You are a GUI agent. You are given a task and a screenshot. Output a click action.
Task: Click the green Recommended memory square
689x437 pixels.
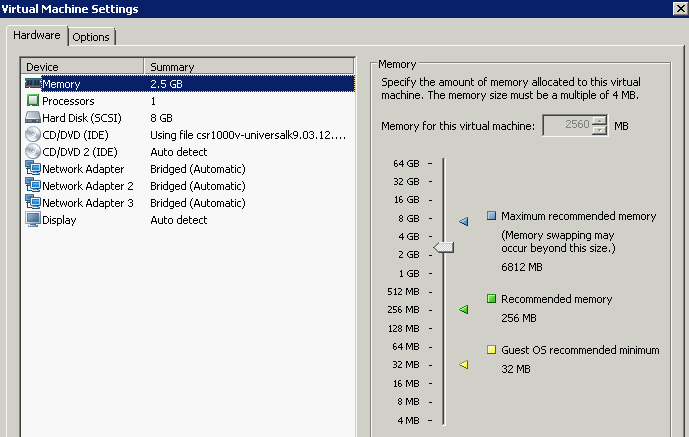pos(491,299)
